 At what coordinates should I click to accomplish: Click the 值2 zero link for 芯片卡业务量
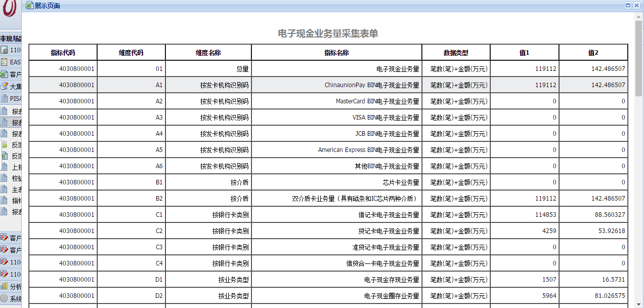pos(623,182)
